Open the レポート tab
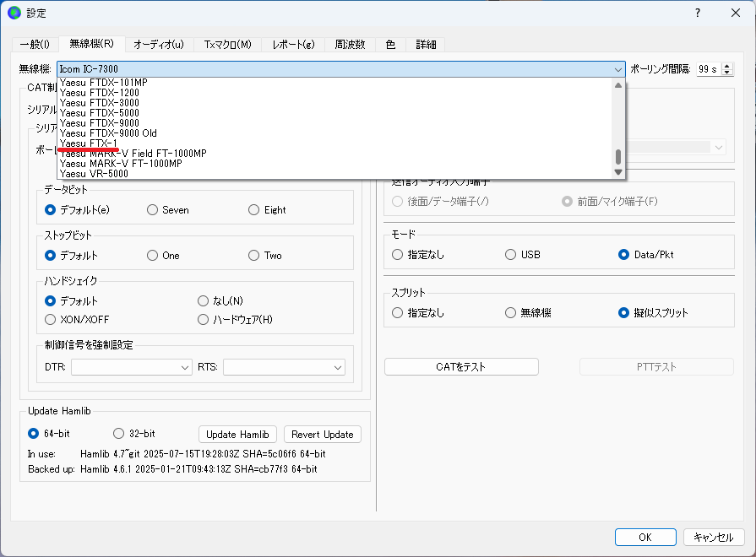This screenshot has width=756, height=557. (x=293, y=45)
